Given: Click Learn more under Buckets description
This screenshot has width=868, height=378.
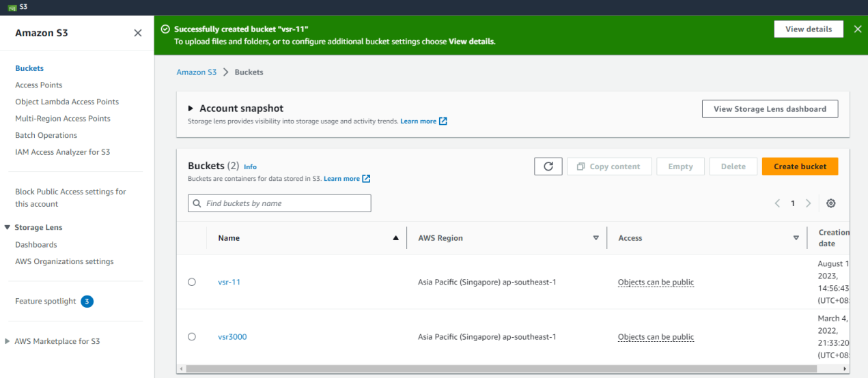Looking at the screenshot, I should [x=341, y=179].
